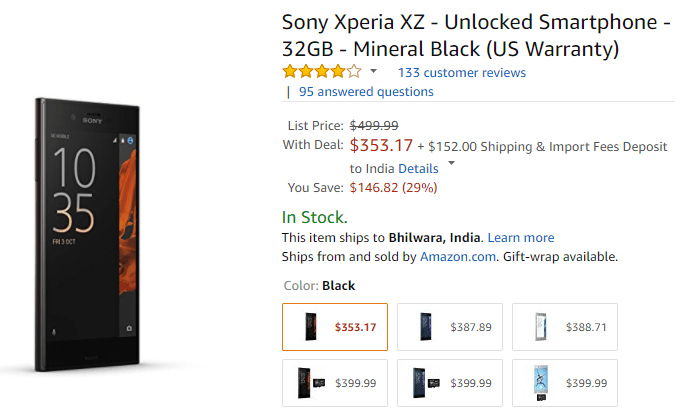Expand the arrow next to Details
691x416 pixels.
451,164
